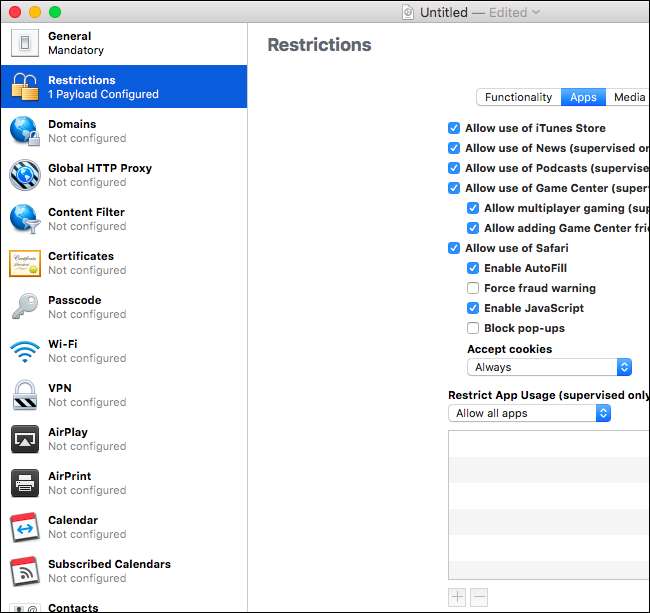Select the Passcode key icon
650x613 pixels.
[x=24, y=307]
